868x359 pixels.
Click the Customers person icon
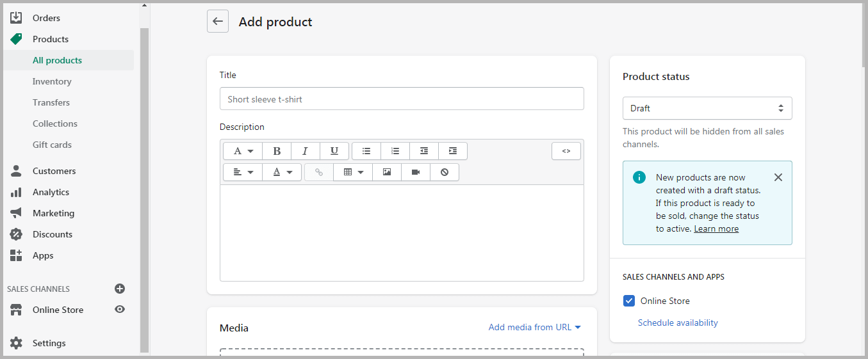(x=16, y=171)
